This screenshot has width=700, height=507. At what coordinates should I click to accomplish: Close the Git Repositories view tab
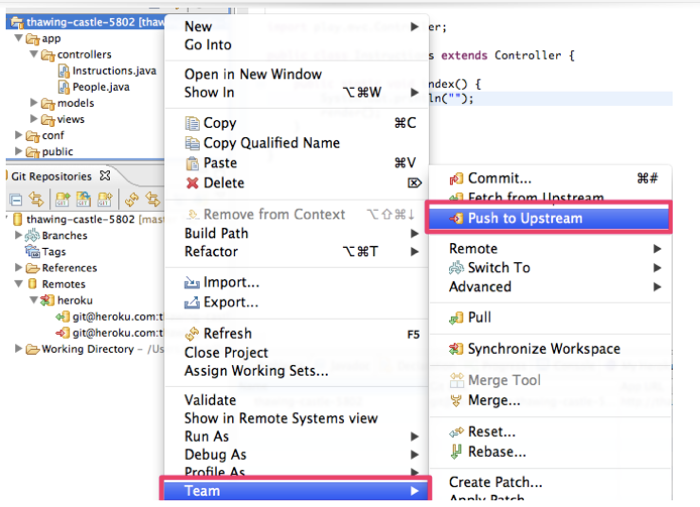(104, 176)
